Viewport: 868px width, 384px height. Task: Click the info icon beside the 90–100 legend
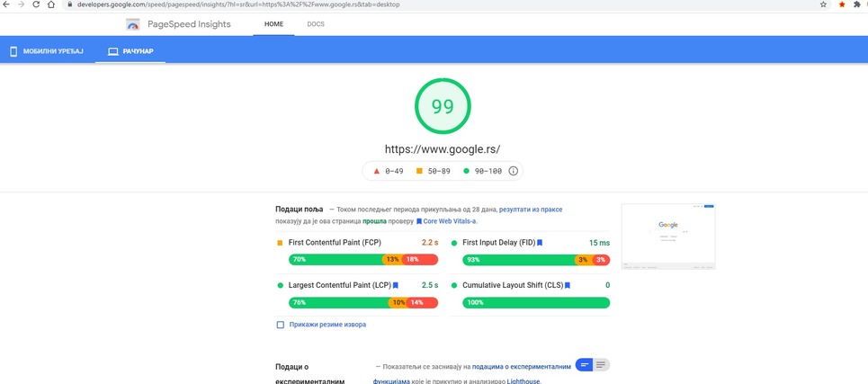point(514,171)
